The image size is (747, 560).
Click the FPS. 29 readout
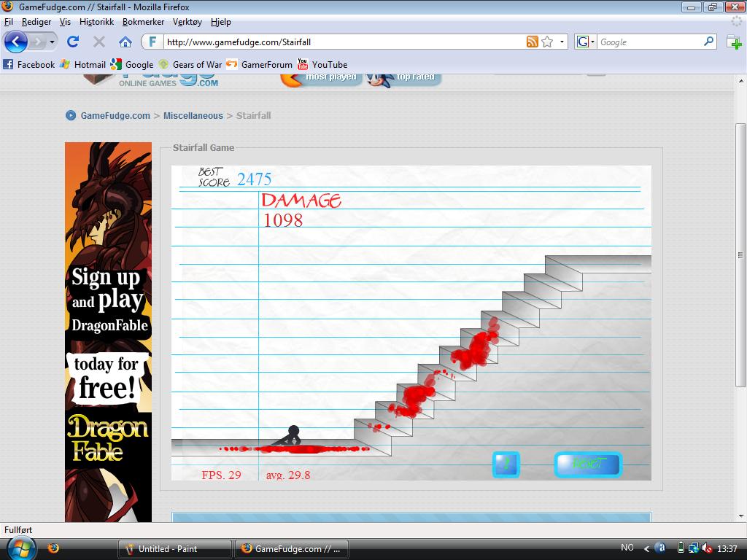tap(221, 475)
